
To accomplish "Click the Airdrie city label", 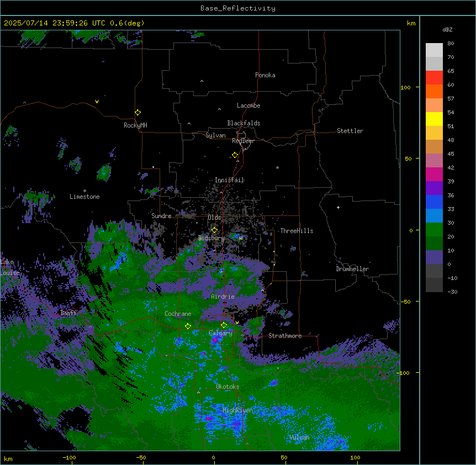I will pyautogui.click(x=223, y=297).
